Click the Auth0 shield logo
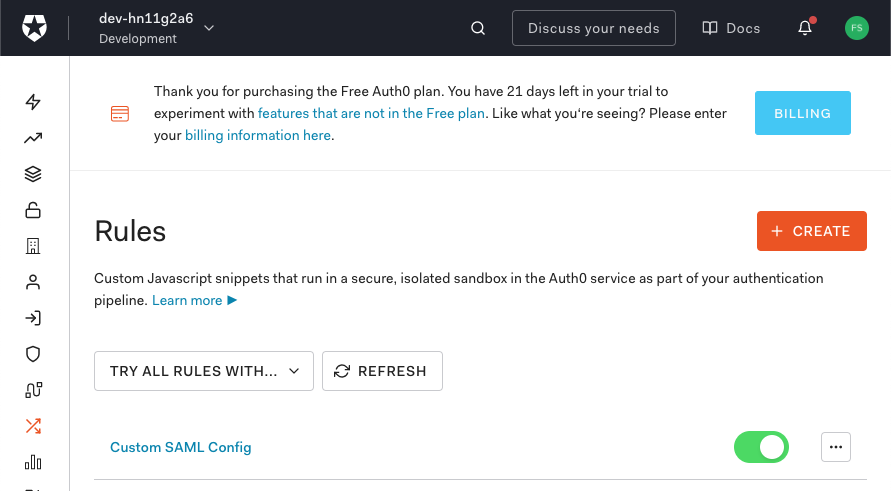 (34, 28)
